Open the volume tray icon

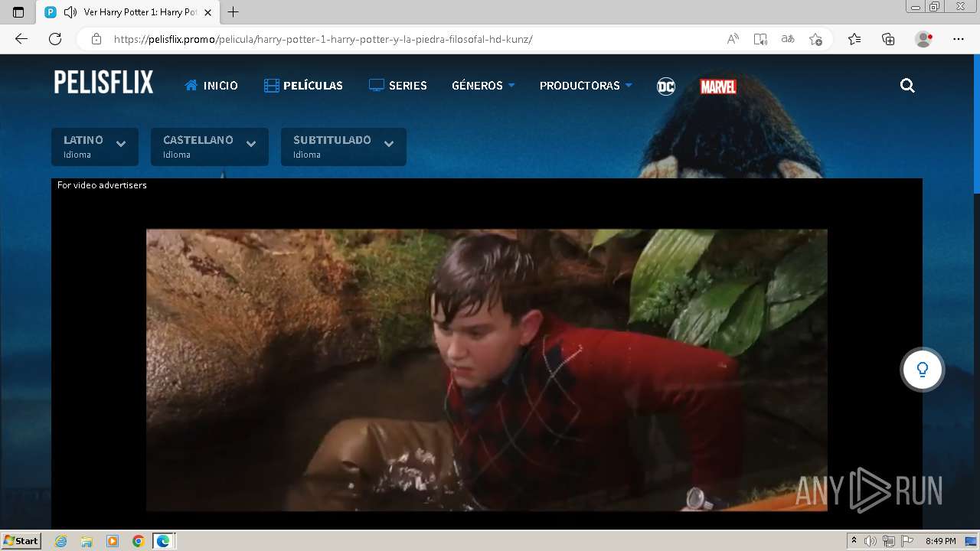coord(871,541)
